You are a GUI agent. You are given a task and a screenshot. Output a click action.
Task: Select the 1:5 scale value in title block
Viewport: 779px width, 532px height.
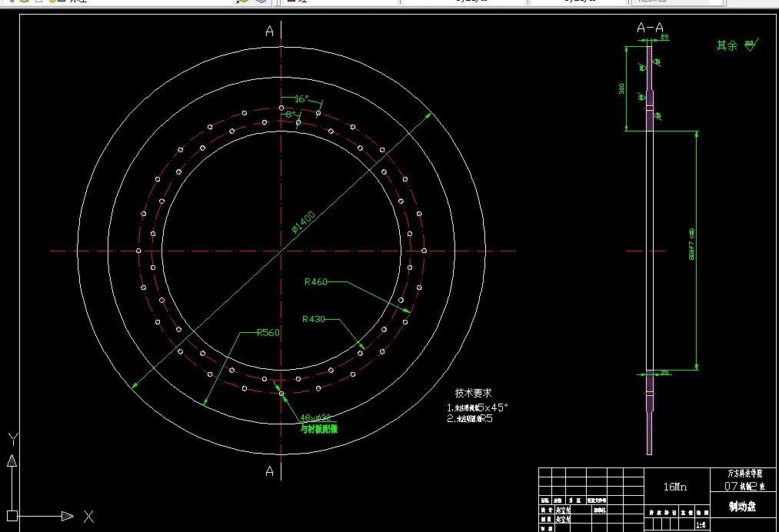(701, 525)
